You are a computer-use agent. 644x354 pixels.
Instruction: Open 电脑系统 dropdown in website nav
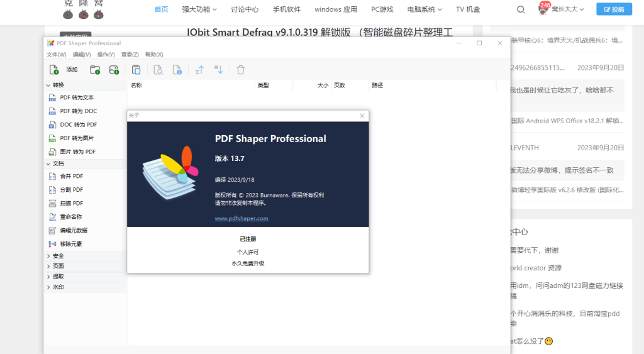[x=425, y=9]
